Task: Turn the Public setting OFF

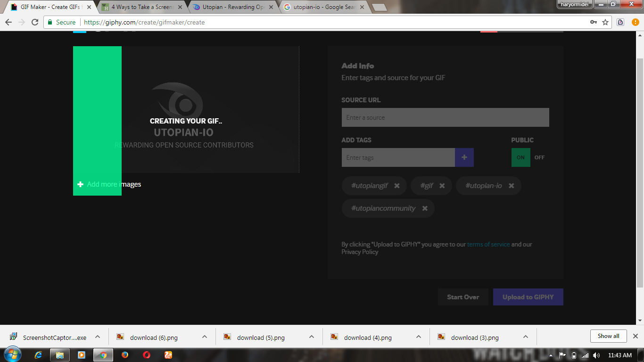Action: [x=539, y=157]
